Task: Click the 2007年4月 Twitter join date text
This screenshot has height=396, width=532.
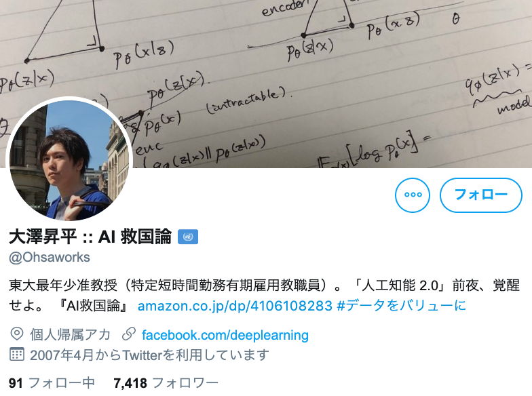Action: click(149, 355)
